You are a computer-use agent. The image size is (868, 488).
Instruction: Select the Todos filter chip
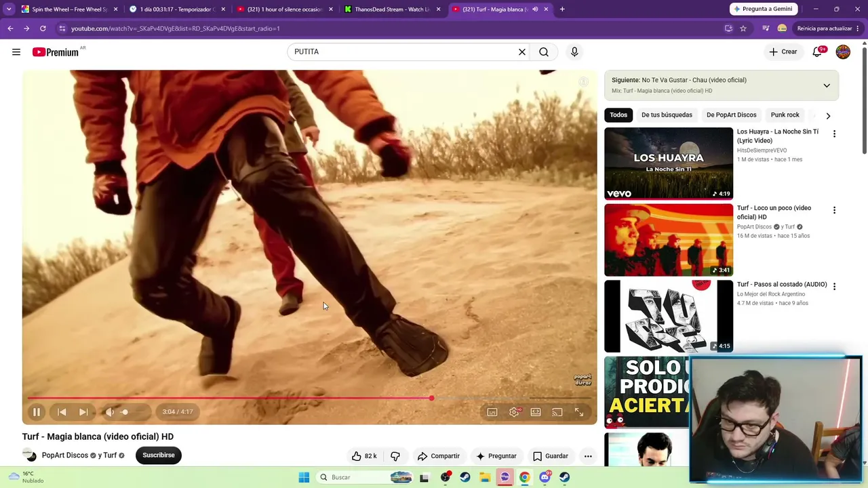point(618,115)
